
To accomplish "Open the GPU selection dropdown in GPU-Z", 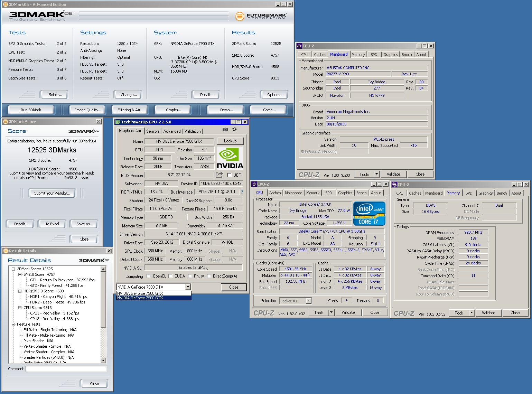I will click(188, 287).
